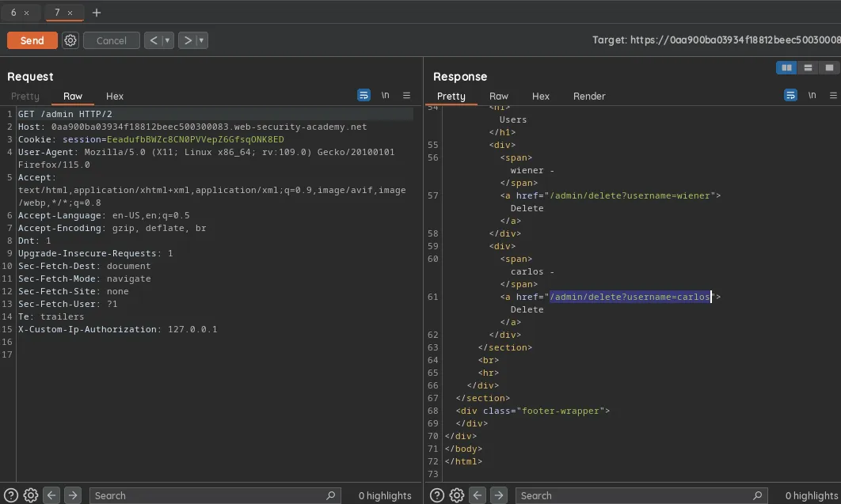The image size is (841, 504).
Task: Go to next match in Request search
Action: [x=72, y=495]
